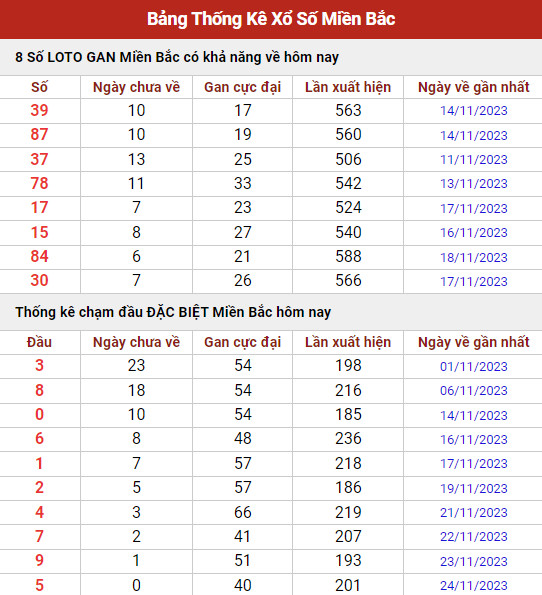
Task: Open the 14/11/2023 date link for number 87
Action: [473, 135]
